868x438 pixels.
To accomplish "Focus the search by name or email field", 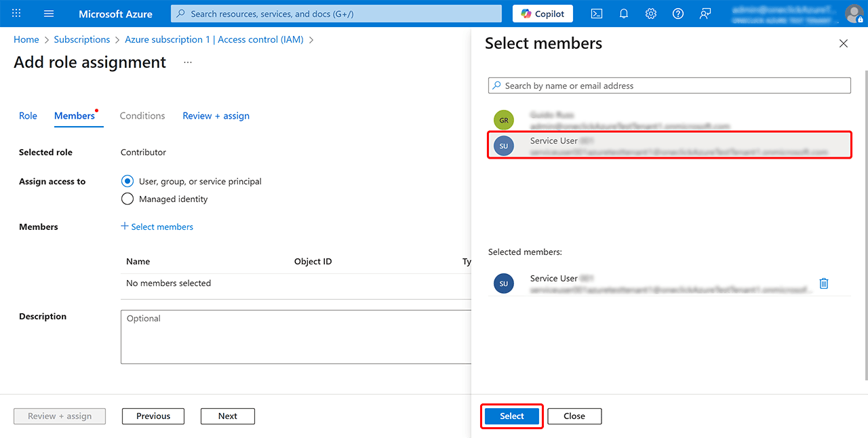I will pyautogui.click(x=669, y=86).
